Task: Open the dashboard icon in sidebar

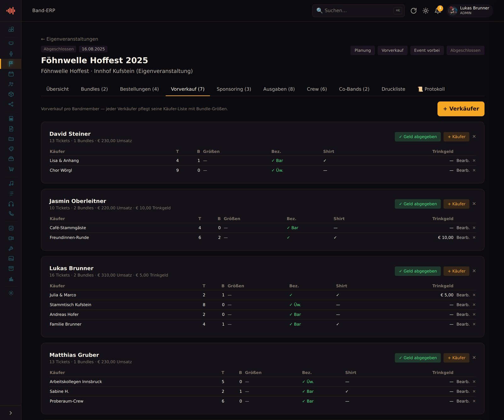Action: (11, 29)
